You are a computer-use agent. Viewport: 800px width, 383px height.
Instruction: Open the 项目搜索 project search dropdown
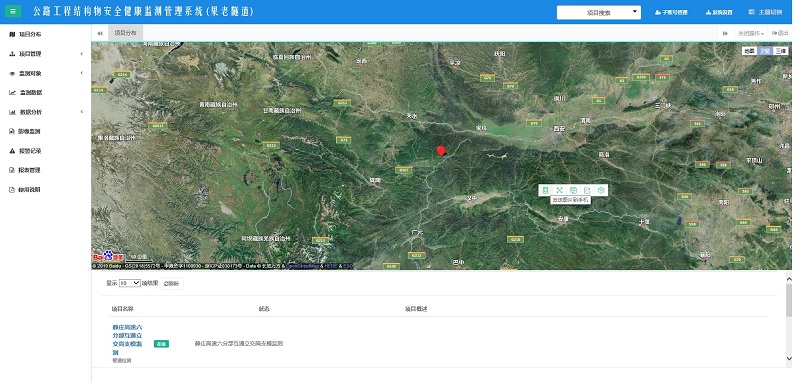point(598,12)
